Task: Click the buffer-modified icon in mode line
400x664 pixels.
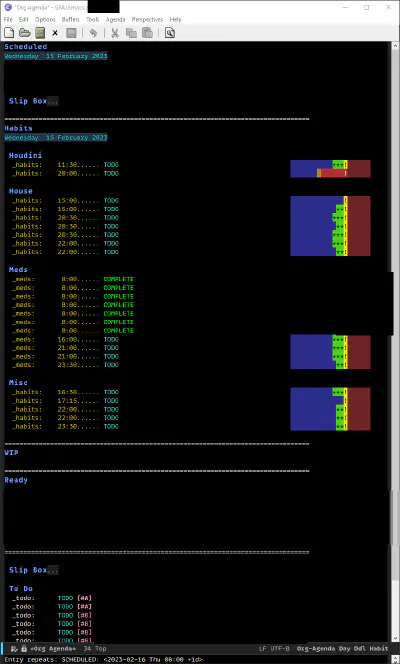Action: click(x=14, y=648)
